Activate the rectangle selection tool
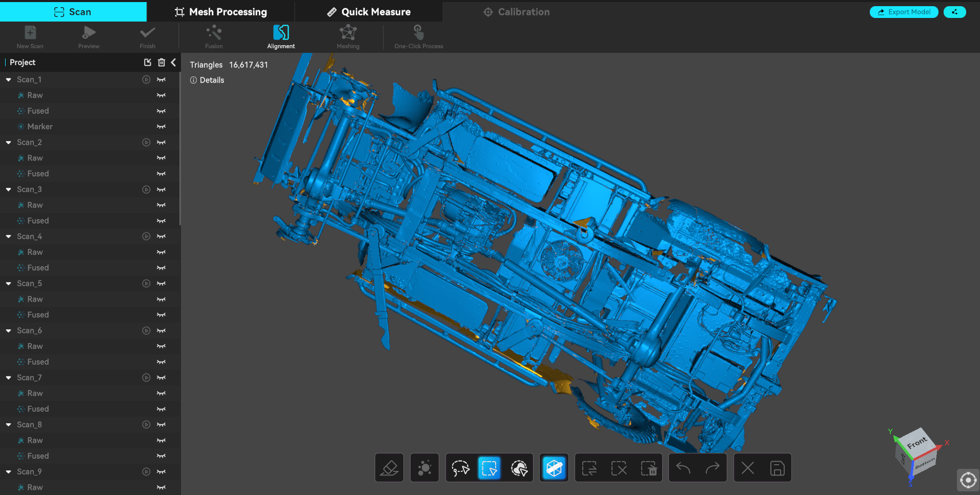 pyautogui.click(x=489, y=468)
